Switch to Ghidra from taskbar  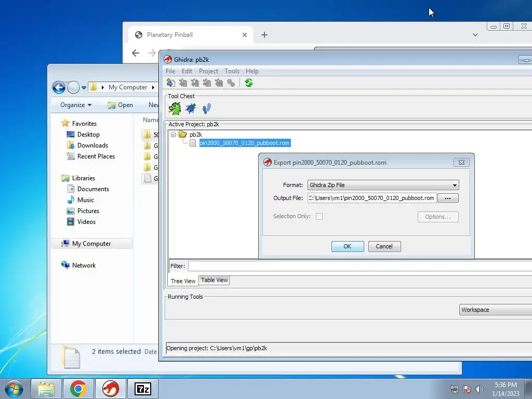[111, 389]
